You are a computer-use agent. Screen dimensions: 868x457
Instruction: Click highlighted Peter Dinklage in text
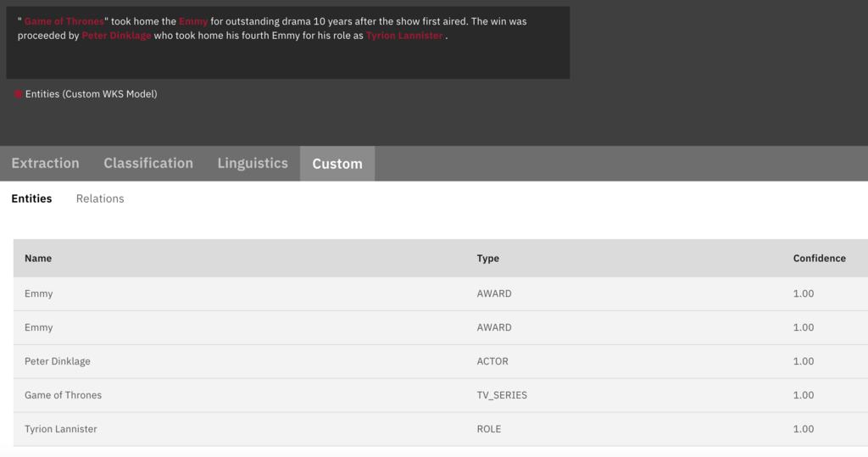[x=116, y=36]
